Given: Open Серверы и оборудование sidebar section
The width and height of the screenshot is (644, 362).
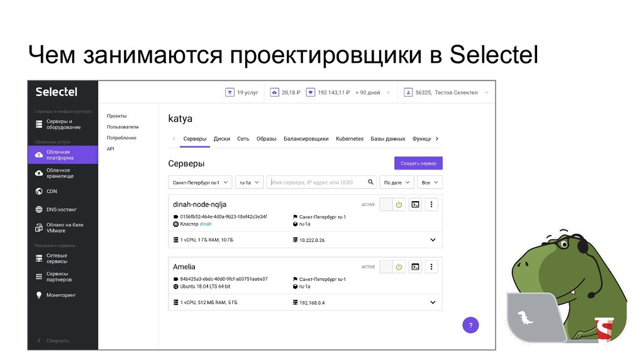Looking at the screenshot, I should [x=63, y=124].
